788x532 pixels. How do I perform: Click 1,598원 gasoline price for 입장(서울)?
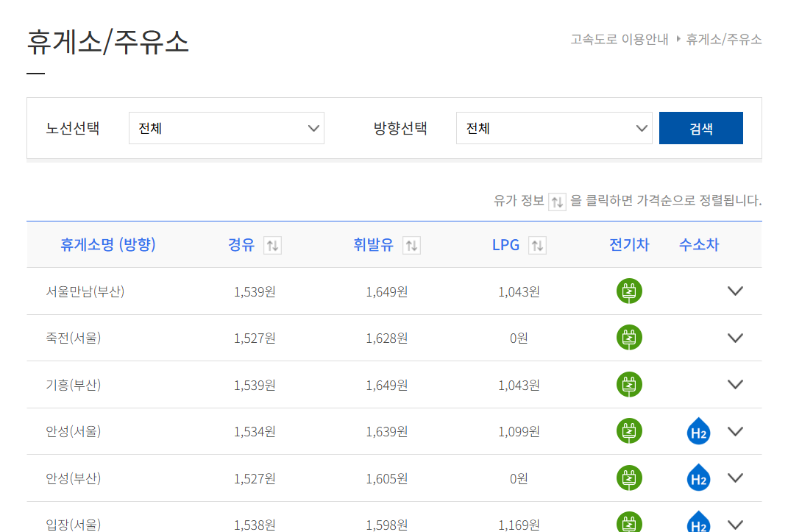tap(386, 525)
